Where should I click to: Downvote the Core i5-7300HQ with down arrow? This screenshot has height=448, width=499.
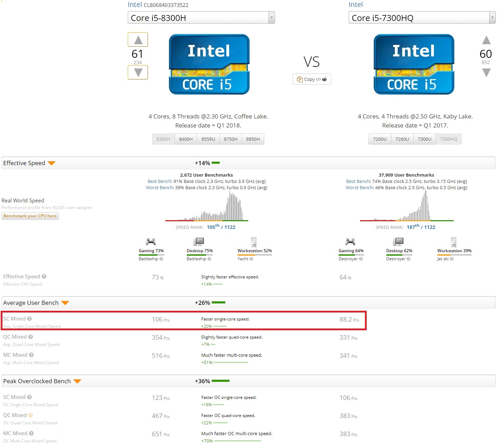[486, 72]
